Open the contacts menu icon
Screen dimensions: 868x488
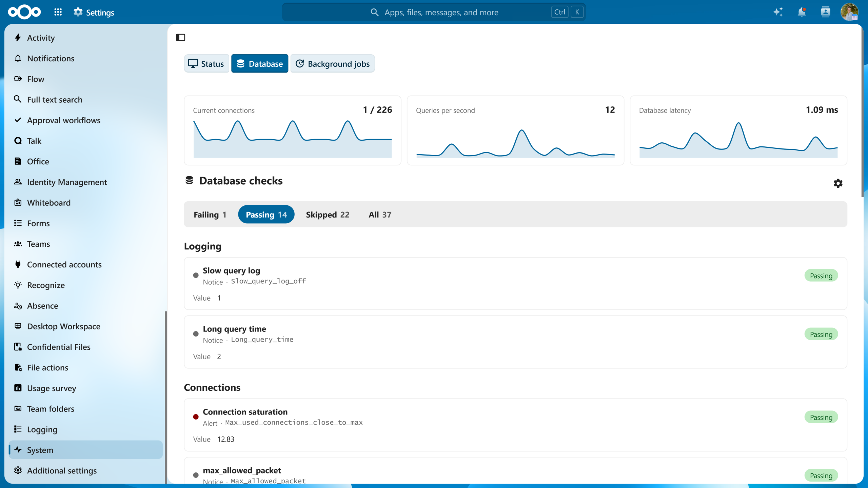[x=826, y=12]
